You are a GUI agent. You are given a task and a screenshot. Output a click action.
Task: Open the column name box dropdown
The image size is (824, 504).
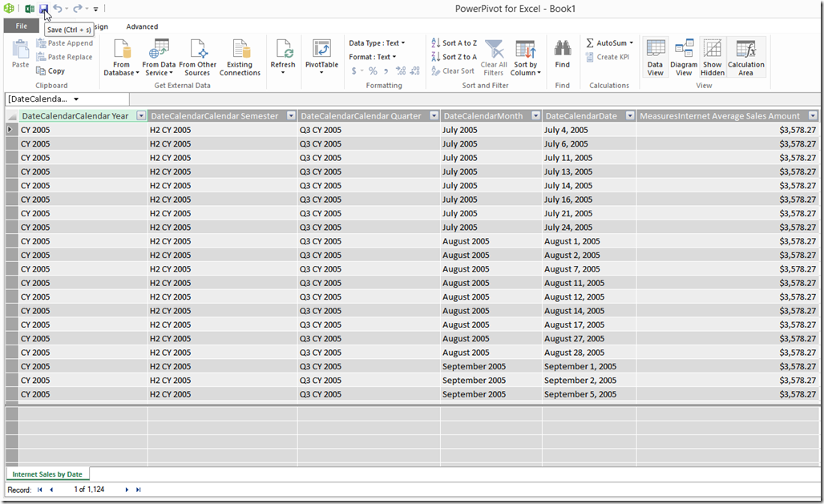click(x=76, y=99)
